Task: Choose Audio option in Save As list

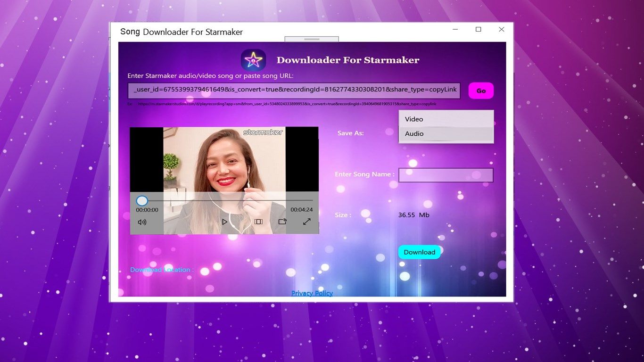Action: 446,134
